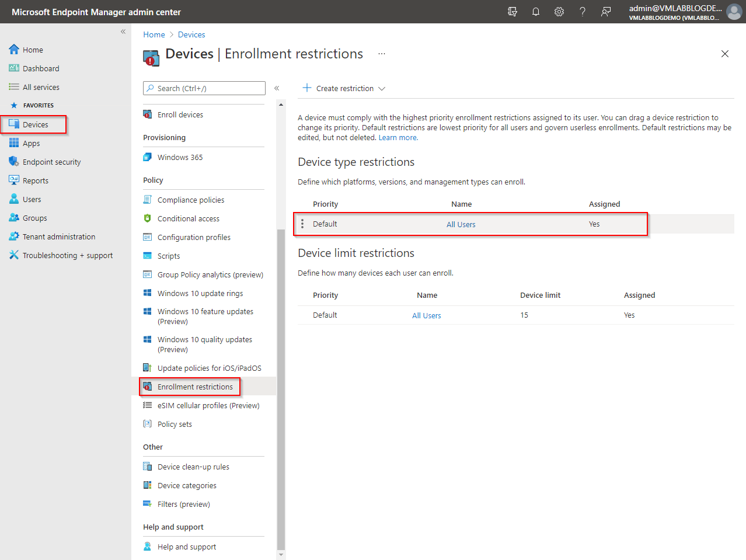
Task: Click Compliance policies icon
Action: pyautogui.click(x=148, y=200)
